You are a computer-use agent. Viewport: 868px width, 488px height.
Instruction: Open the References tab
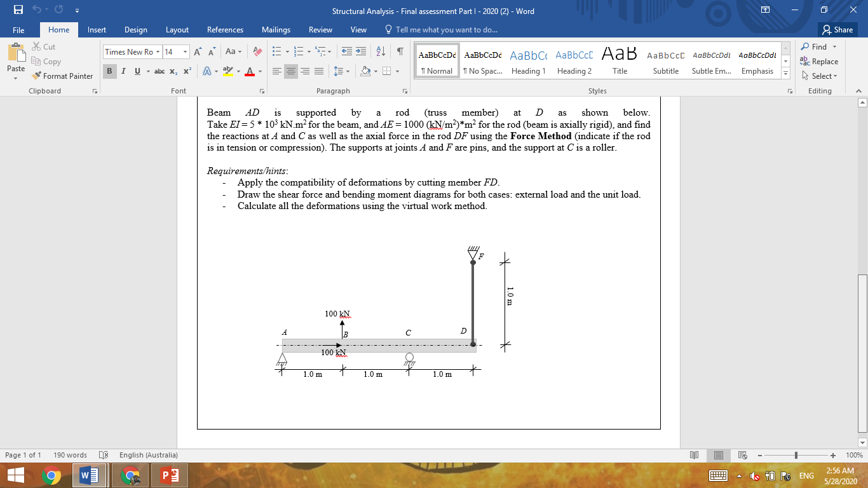[x=225, y=29]
